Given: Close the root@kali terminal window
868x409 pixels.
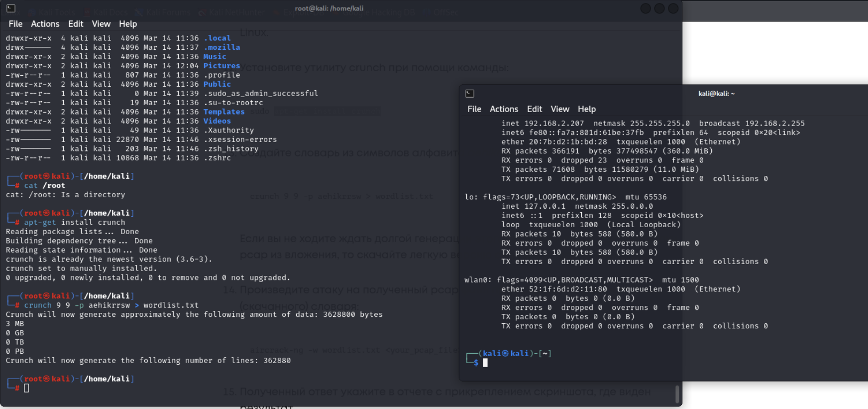Looking at the screenshot, I should pyautogui.click(x=673, y=8).
